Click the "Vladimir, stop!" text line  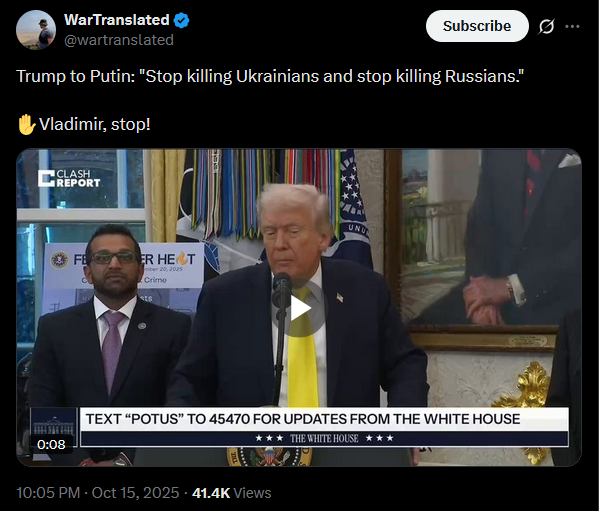point(95,124)
